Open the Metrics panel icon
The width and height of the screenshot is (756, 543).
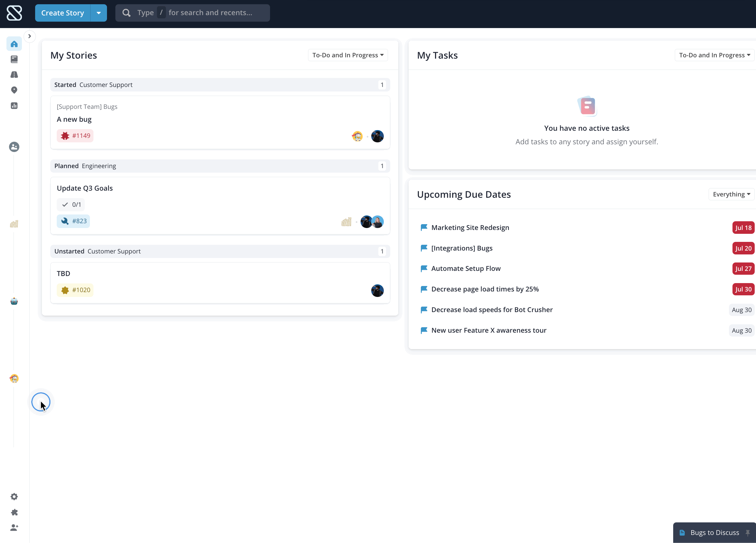14,106
